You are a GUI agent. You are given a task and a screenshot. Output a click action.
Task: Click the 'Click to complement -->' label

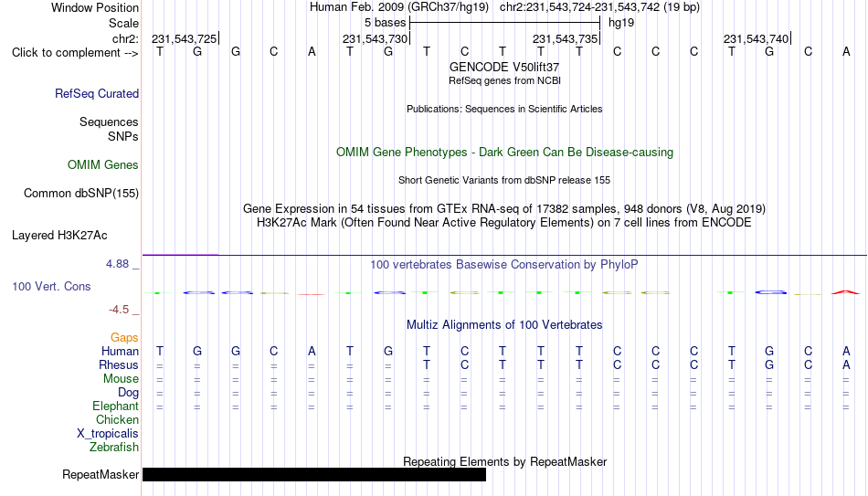point(75,53)
